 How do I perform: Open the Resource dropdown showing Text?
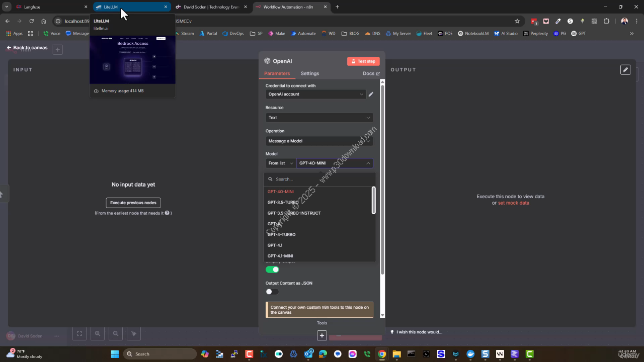(319, 118)
